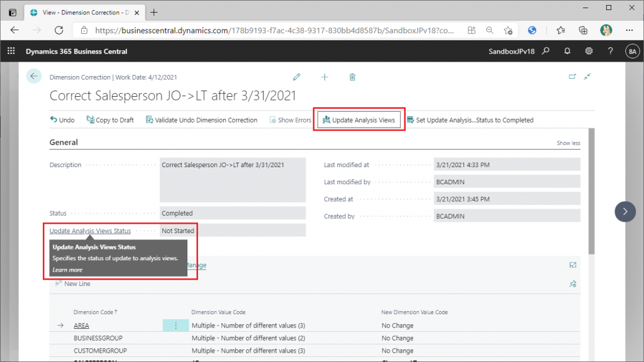Go to next record with chevron button
Image resolution: width=644 pixels, height=362 pixels.
tap(625, 211)
